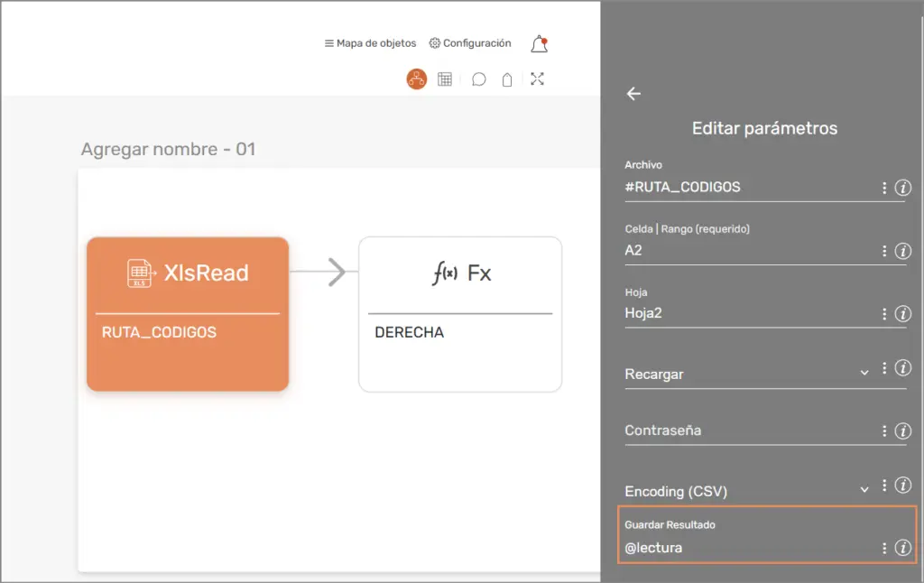Image resolution: width=924 pixels, height=583 pixels.
Task: Switch to the table grid view icon
Action: 445,79
